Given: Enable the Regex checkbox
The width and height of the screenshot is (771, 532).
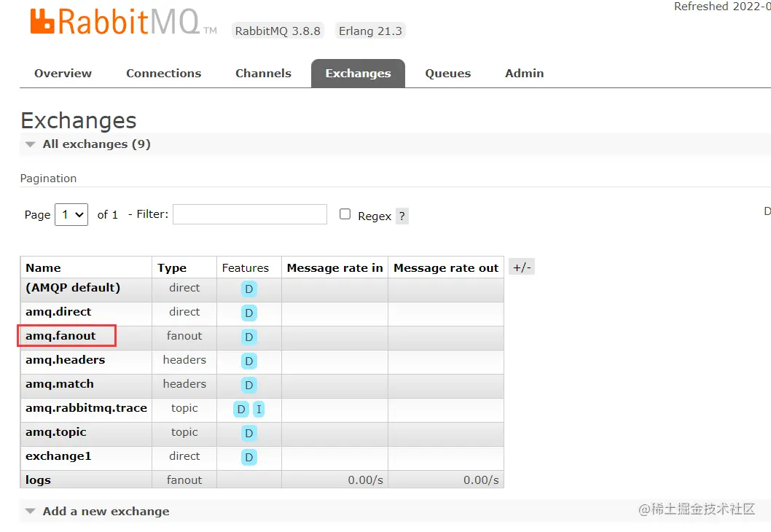Looking at the screenshot, I should 345,214.
